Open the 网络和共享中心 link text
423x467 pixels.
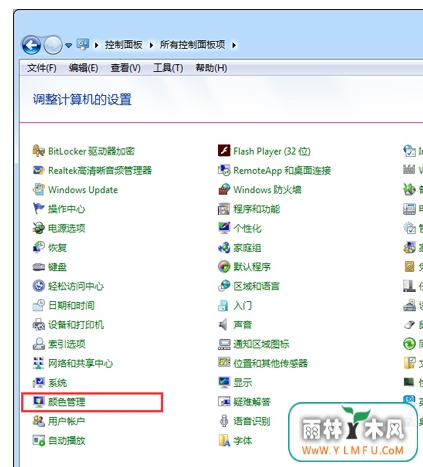pyautogui.click(x=80, y=363)
